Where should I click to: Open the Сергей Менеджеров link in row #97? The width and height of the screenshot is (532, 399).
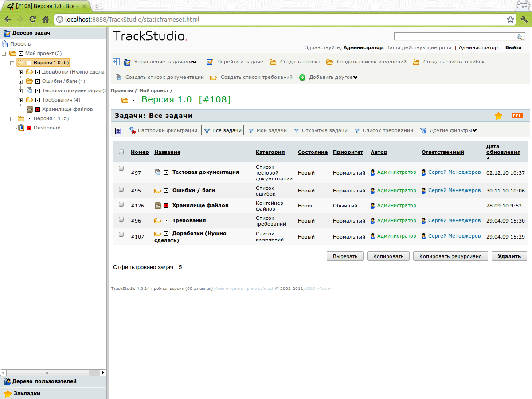(454, 172)
